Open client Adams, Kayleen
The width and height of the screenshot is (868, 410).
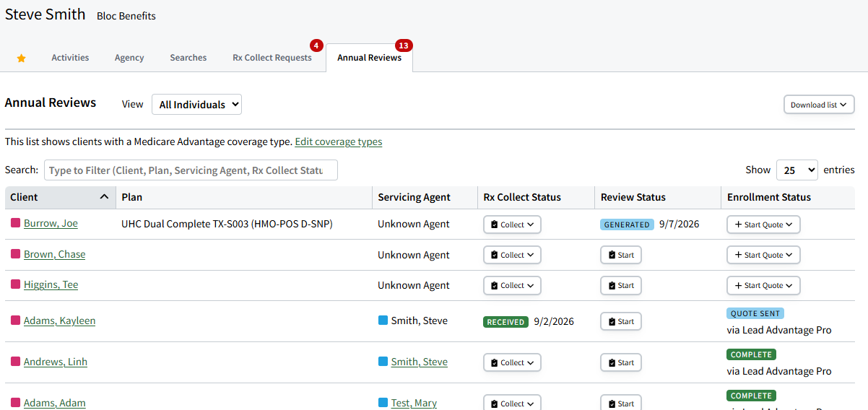[59, 320]
